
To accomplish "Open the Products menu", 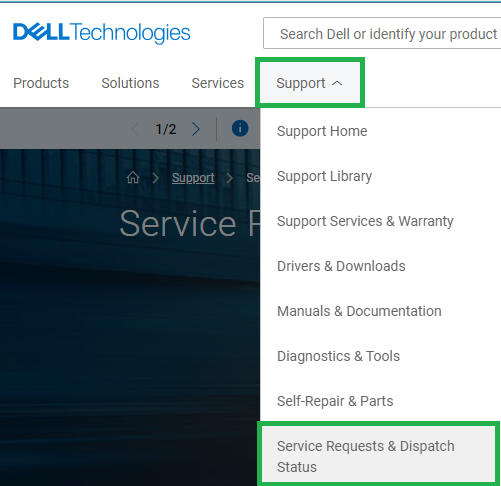I will coord(41,83).
